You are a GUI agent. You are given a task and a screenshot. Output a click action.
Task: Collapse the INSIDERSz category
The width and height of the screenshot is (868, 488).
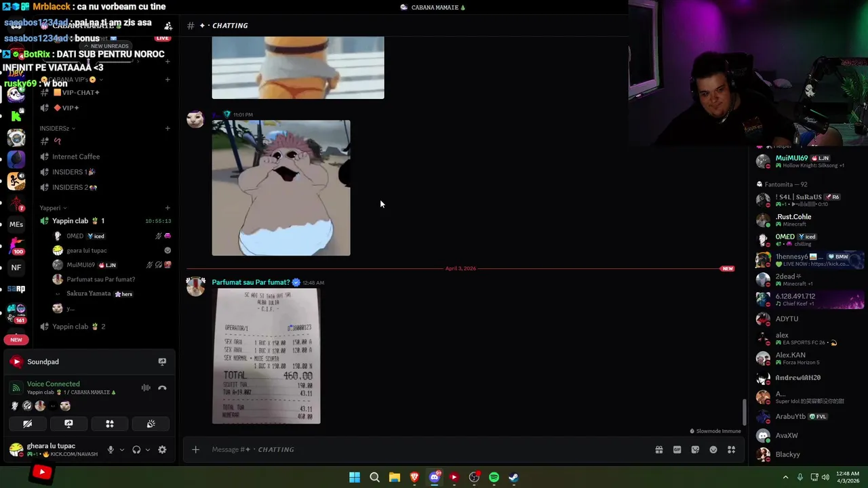[57, 128]
